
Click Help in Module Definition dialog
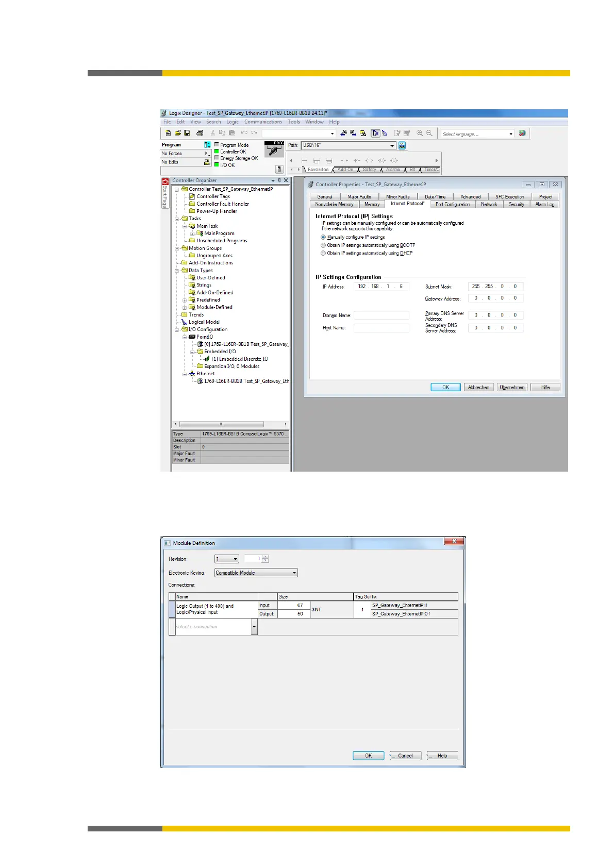pyautogui.click(x=442, y=756)
